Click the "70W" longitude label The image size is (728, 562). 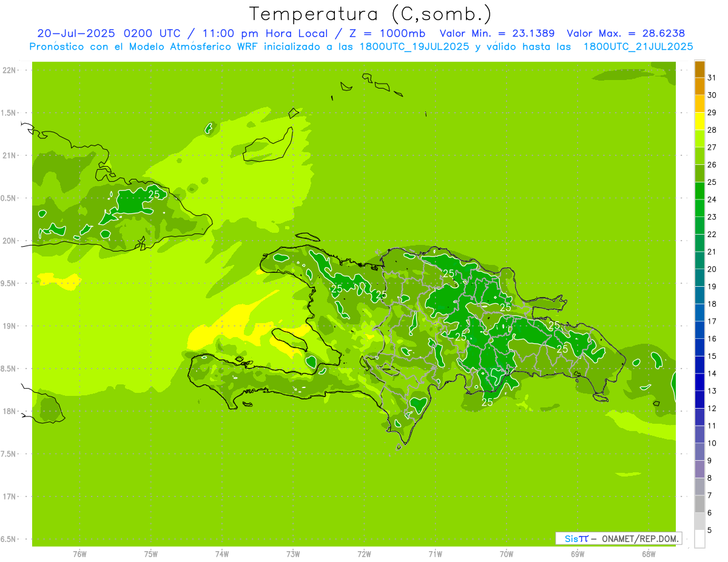click(x=507, y=555)
